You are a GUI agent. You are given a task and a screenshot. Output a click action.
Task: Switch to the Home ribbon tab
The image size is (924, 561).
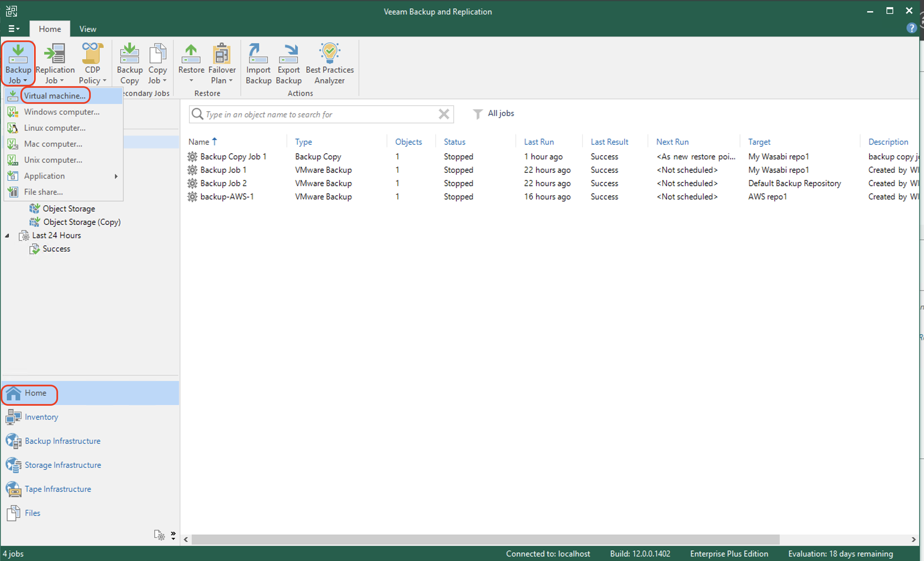50,29
